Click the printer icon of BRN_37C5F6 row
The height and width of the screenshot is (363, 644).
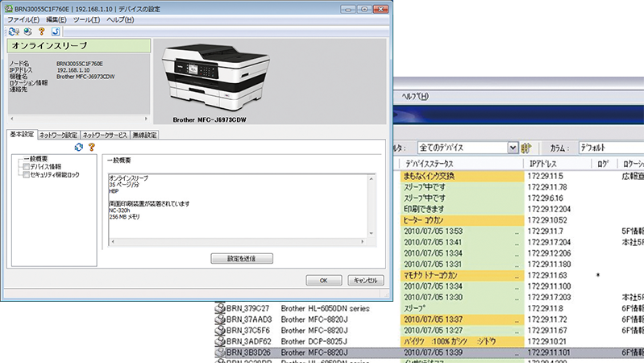point(220,331)
